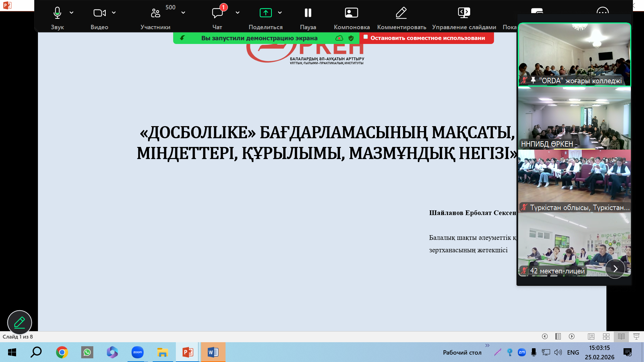Expand video options arrow beside Видео
This screenshot has height=362, width=644.
[114, 13]
